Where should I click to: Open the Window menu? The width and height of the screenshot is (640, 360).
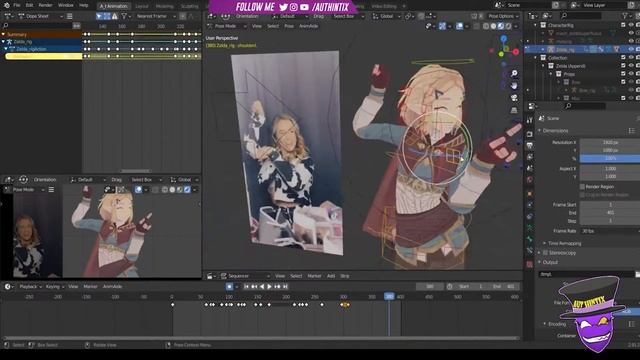click(65, 5)
